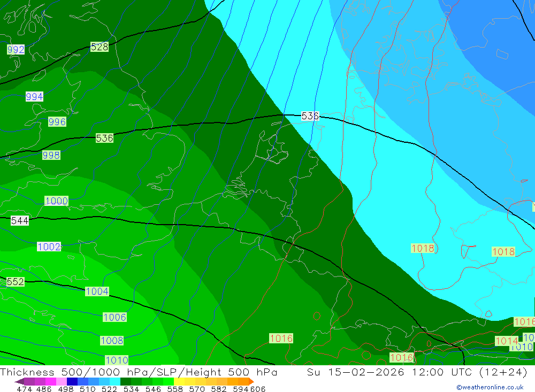Click the 536 label with white background
The image size is (535, 392).
(x=310, y=116)
